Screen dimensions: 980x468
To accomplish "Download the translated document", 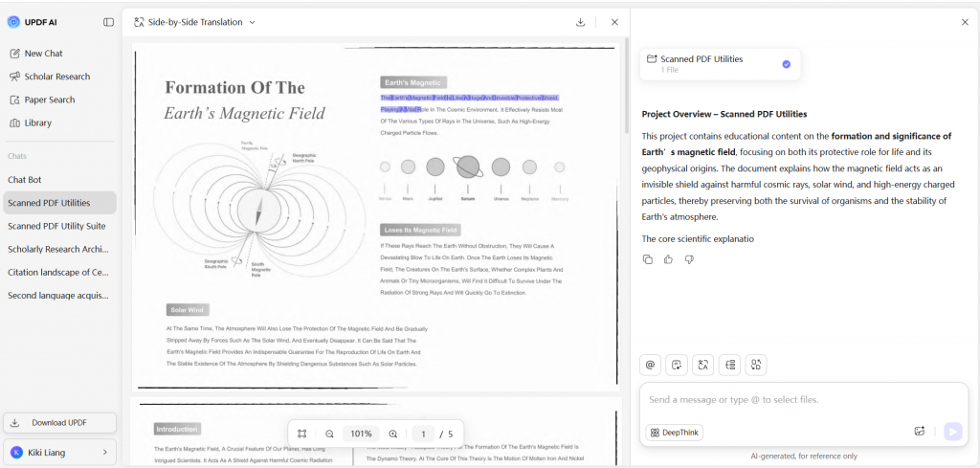I will tap(580, 22).
